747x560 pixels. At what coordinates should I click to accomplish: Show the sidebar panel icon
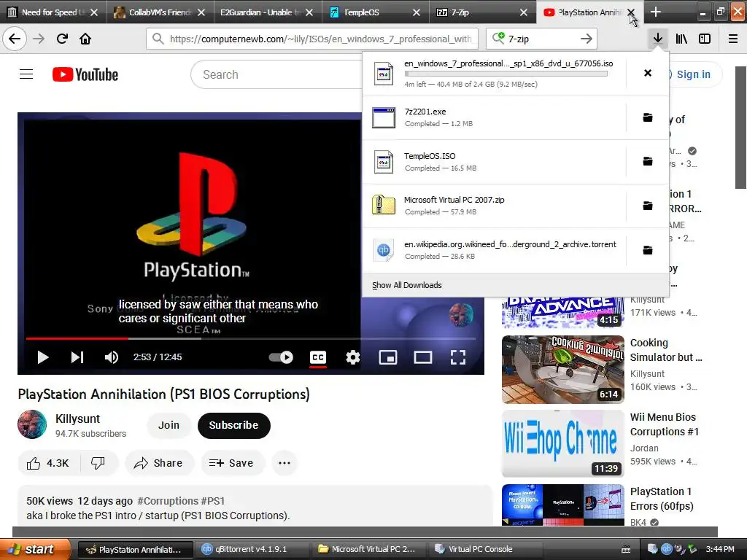pos(705,39)
